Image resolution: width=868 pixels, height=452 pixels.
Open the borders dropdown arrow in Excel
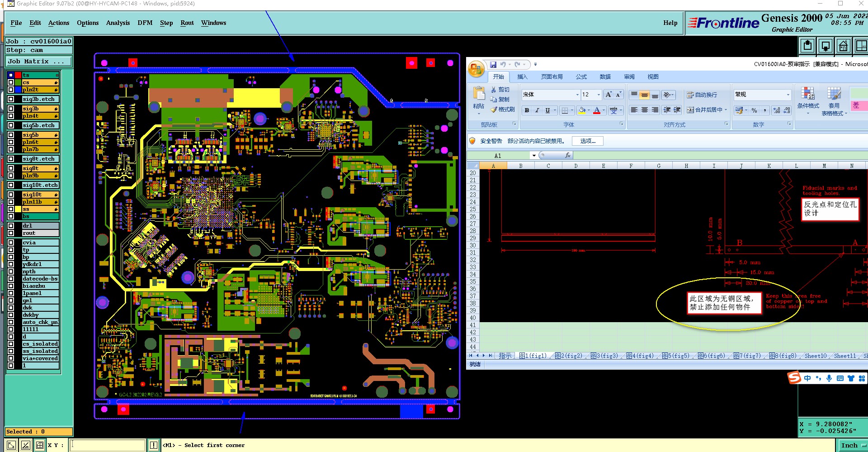pyautogui.click(x=572, y=110)
